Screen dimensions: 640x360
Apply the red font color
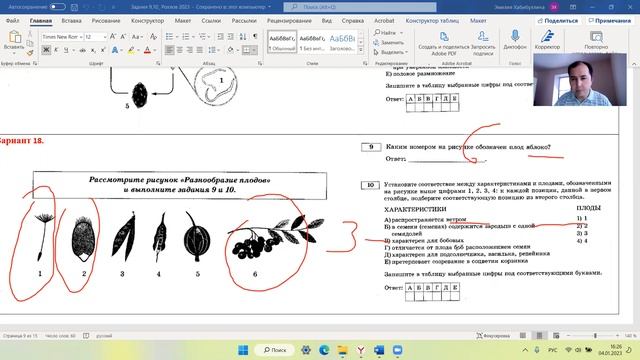tap(147, 50)
